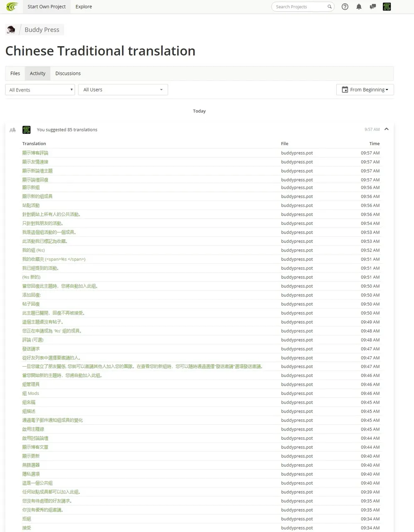
Task: Click the File column header
Action: pyautogui.click(x=284, y=143)
